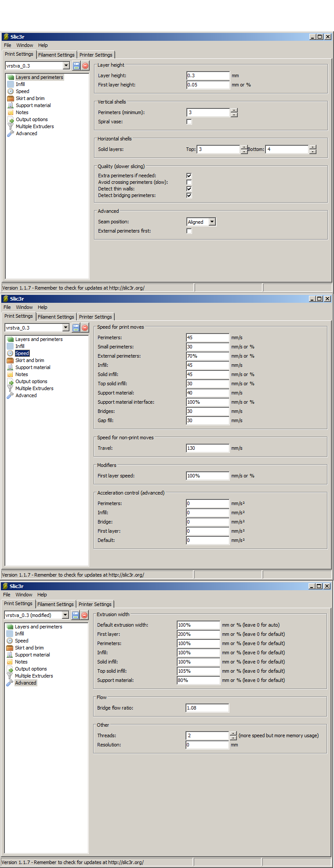
Task: Increase the Perimeters (minimum) spinner value
Action: [234, 110]
